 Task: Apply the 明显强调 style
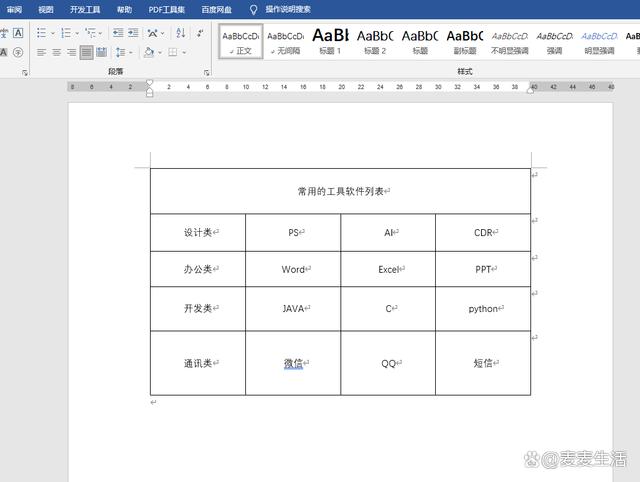pos(599,42)
